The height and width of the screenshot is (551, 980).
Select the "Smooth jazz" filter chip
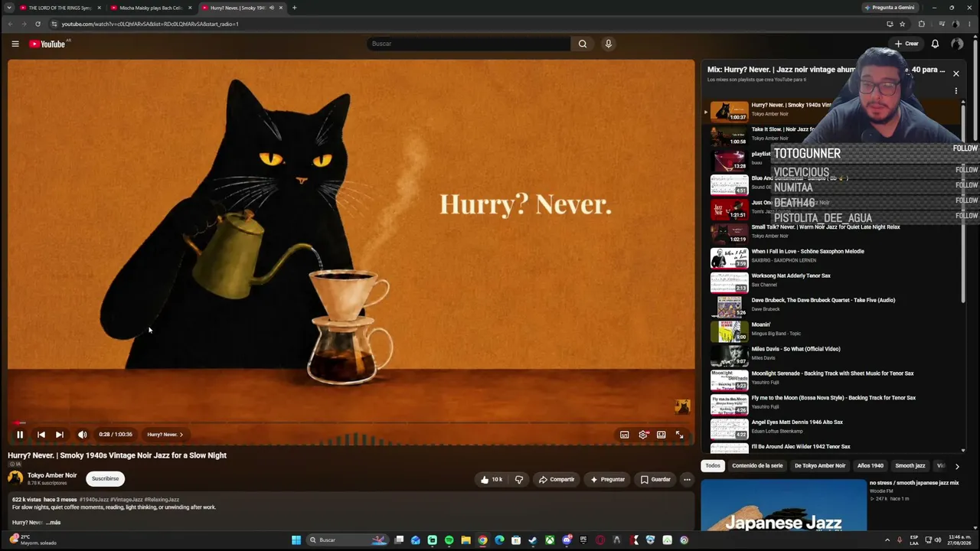[910, 466]
